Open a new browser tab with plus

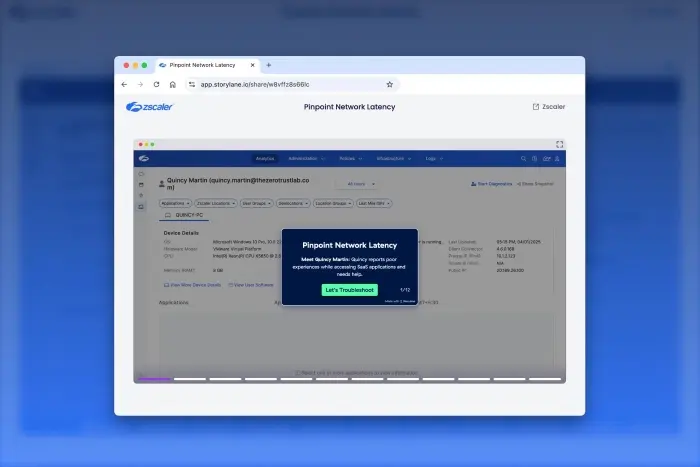coord(268,65)
